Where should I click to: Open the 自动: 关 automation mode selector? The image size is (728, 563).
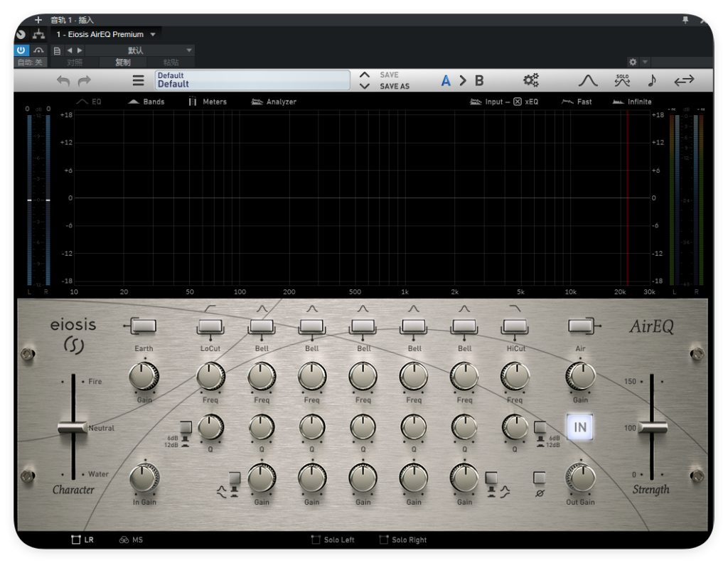pos(30,62)
